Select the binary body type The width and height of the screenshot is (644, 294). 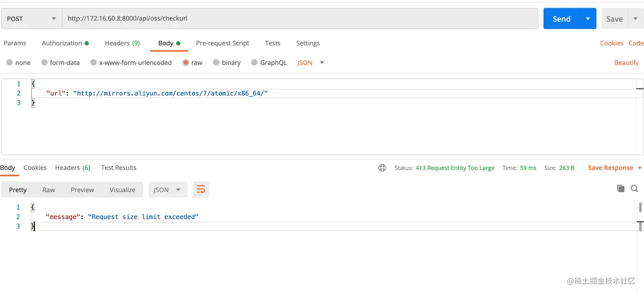tap(227, 63)
